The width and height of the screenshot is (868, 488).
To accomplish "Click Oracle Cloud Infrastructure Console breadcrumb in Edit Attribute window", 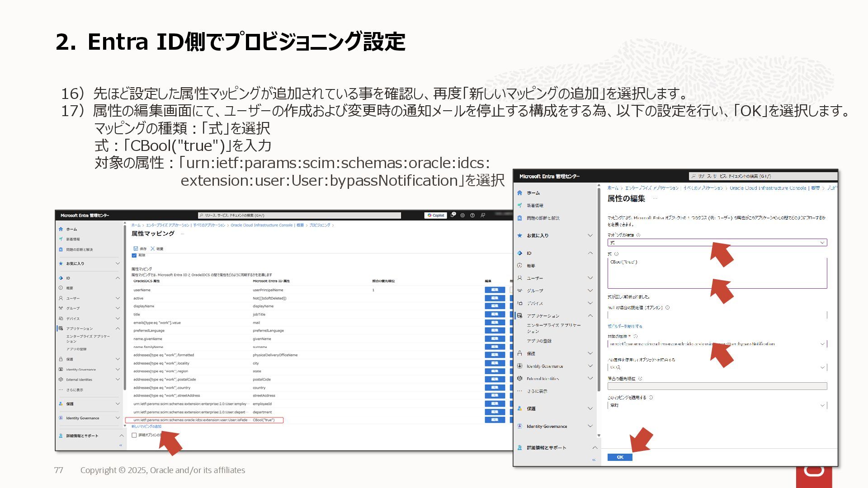I will [768, 188].
